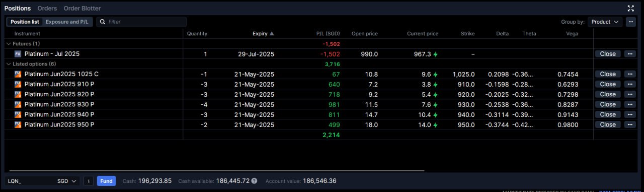
Task: Open more options for the 910 P row
Action: point(630,84)
